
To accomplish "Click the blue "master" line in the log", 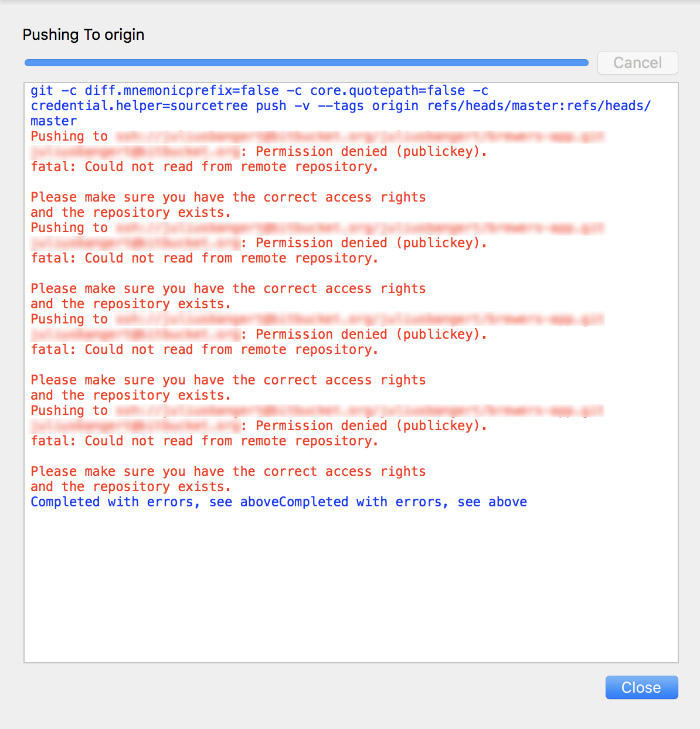I will (x=53, y=121).
